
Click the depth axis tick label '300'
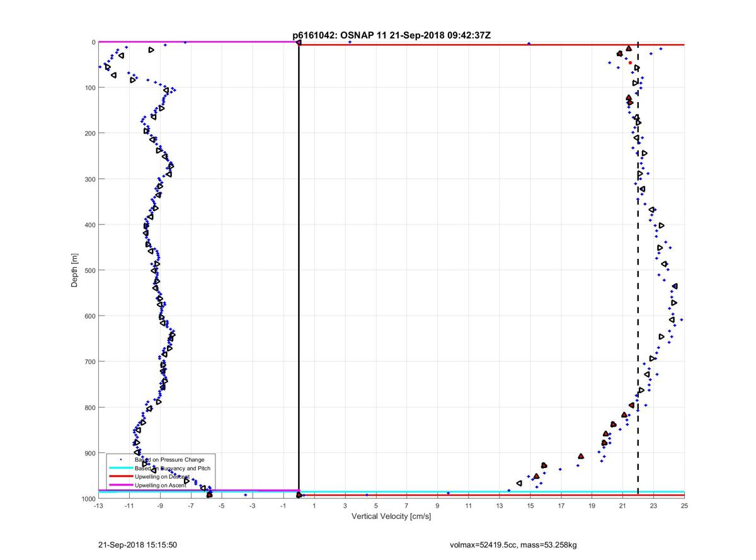point(89,179)
